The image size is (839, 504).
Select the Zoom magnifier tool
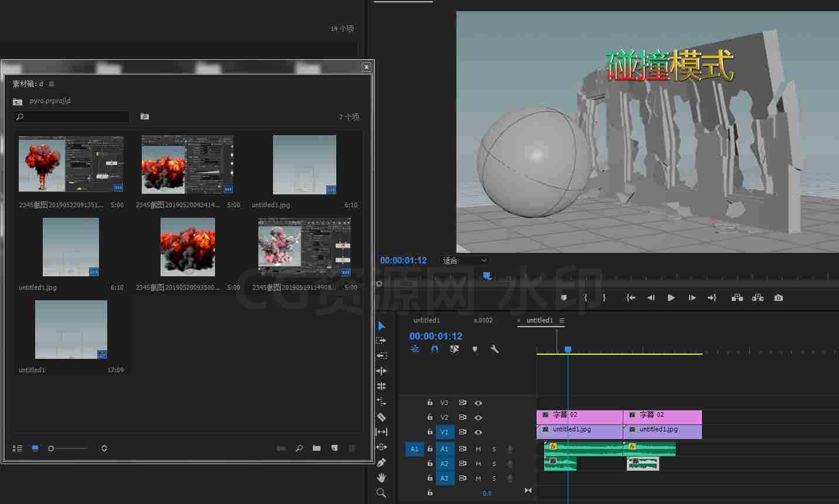381,493
